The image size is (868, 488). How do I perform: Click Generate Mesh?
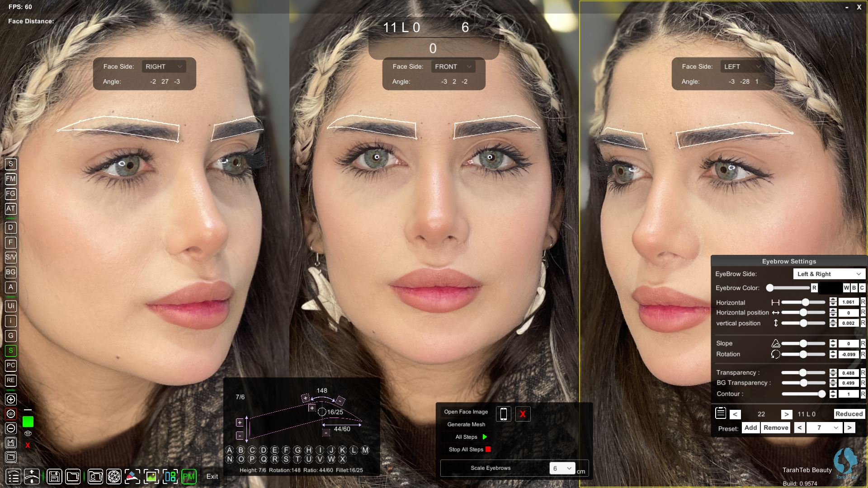click(x=466, y=424)
